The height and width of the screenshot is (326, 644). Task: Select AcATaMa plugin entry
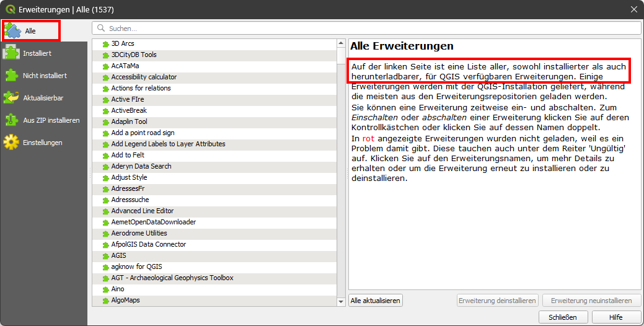pyautogui.click(x=214, y=66)
